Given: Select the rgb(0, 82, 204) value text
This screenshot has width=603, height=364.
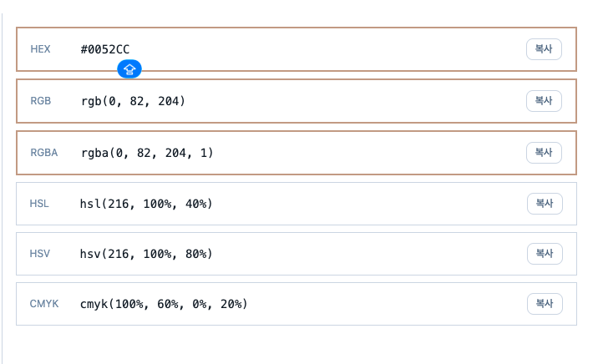Looking at the screenshot, I should point(133,101).
